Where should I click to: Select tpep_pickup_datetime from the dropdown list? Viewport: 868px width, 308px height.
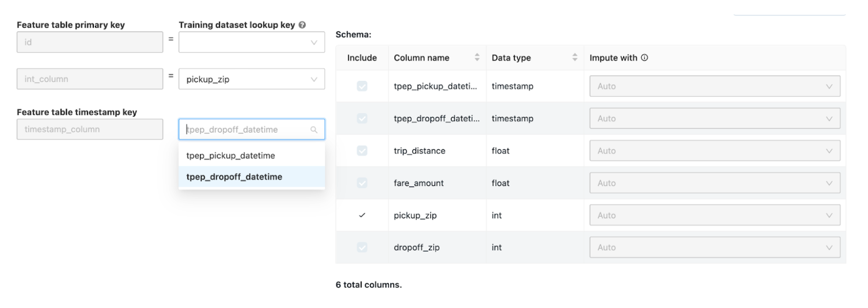[x=230, y=156]
